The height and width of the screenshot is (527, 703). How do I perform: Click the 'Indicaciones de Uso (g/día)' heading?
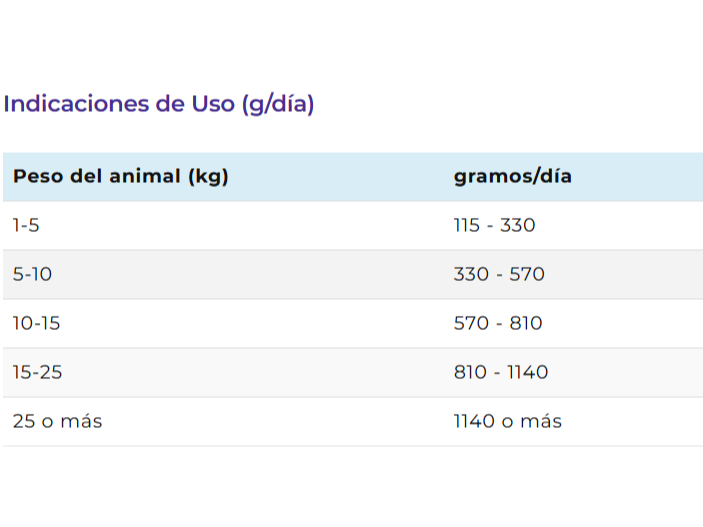[x=159, y=104]
